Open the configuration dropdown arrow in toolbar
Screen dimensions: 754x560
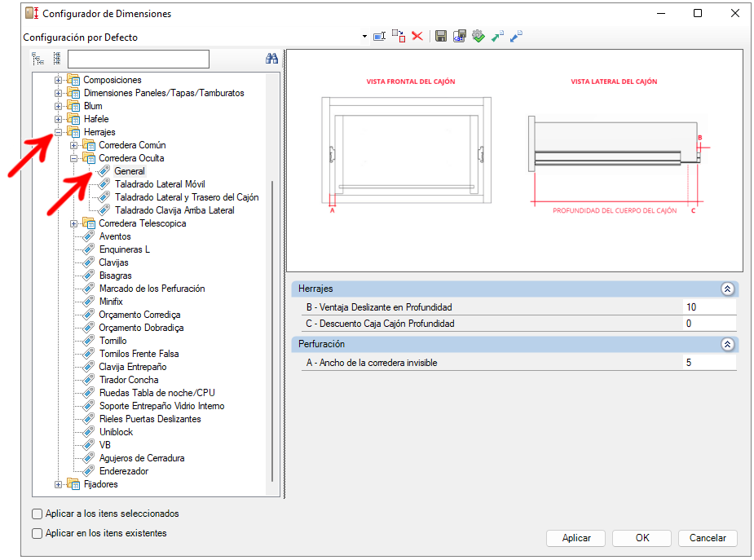pyautogui.click(x=364, y=37)
